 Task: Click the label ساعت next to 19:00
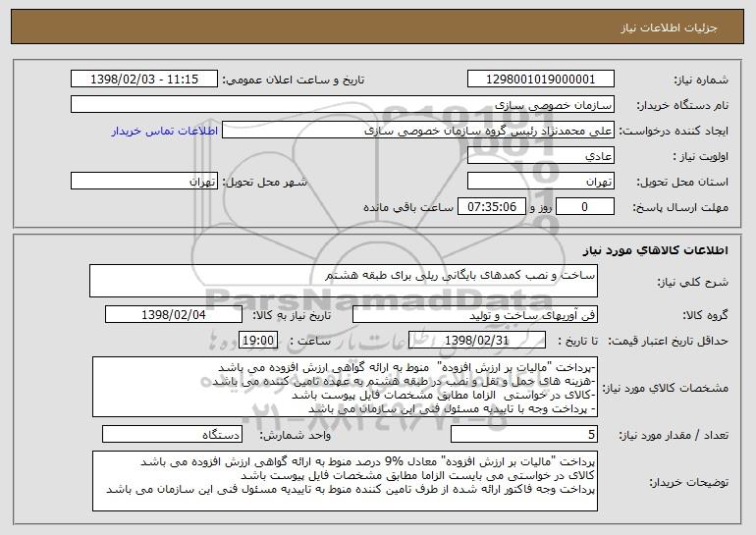point(310,341)
